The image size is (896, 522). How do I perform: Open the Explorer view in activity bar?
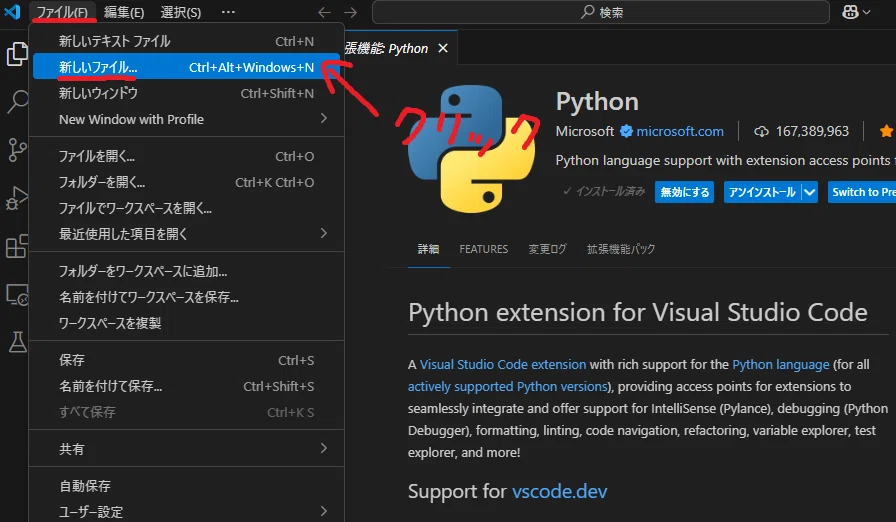pyautogui.click(x=17, y=54)
